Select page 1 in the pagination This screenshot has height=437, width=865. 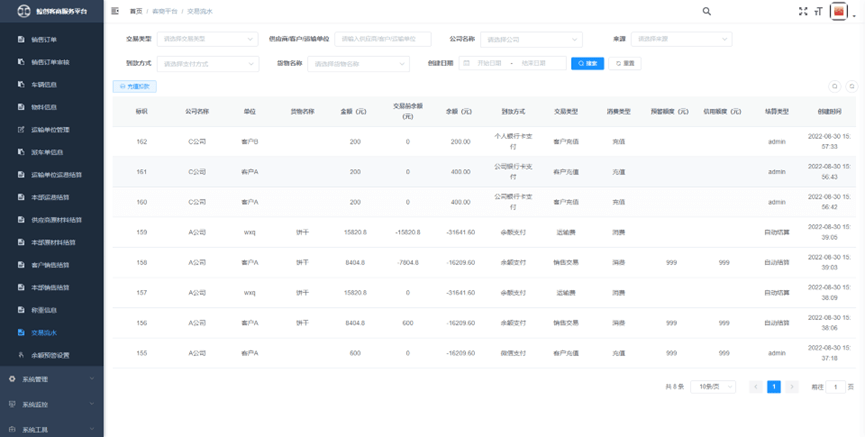774,387
